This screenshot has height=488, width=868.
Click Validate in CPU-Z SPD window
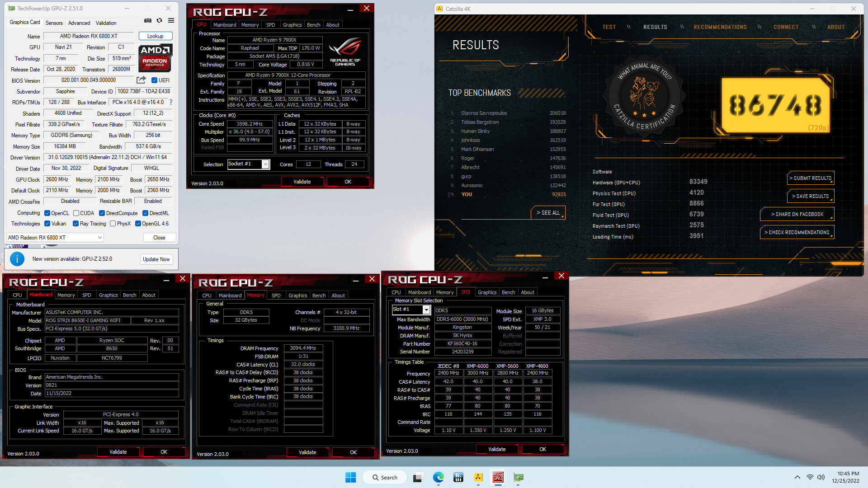pos(497,449)
